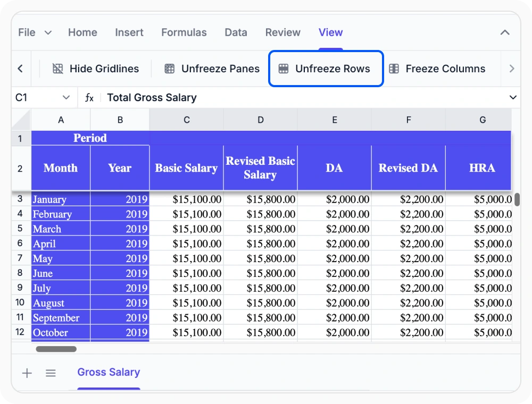Click the Year header cell
The height and width of the screenshot is (404, 532).
tap(120, 168)
